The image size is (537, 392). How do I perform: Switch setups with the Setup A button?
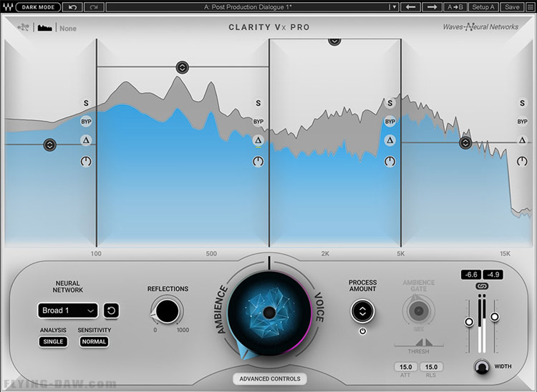[483, 7]
